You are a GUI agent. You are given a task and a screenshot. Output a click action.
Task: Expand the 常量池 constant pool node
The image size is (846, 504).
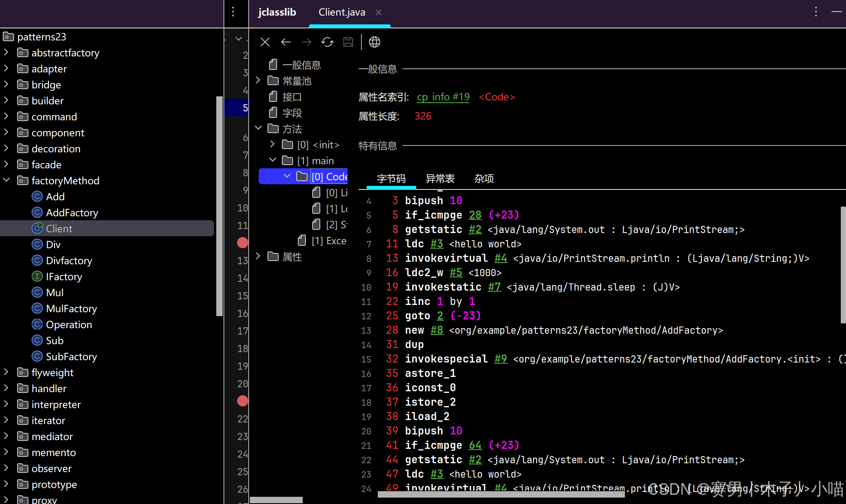[x=258, y=81]
